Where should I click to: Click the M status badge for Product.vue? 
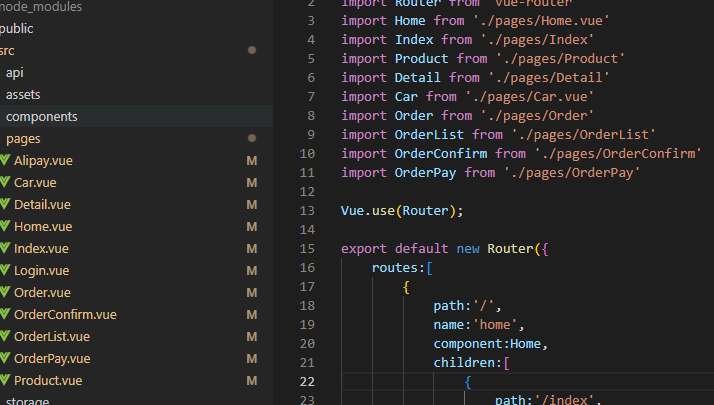(252, 380)
